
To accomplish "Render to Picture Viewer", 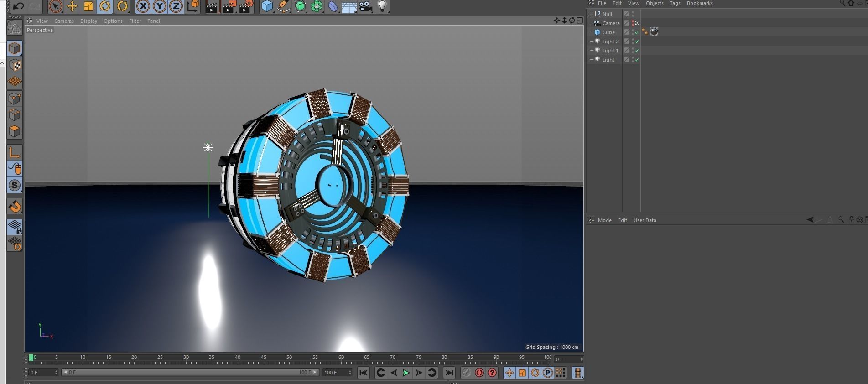I will click(x=229, y=6).
